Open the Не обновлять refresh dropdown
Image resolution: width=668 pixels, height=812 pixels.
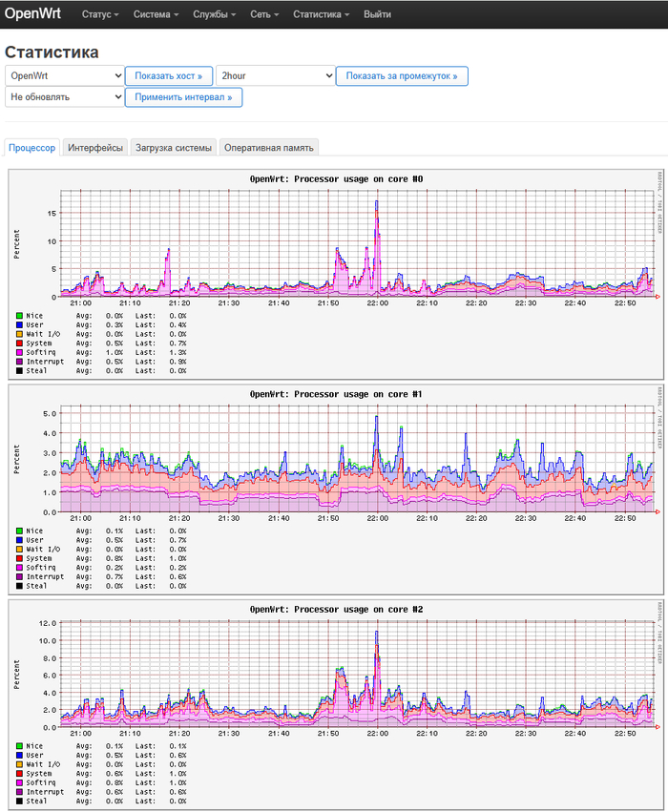(x=64, y=97)
